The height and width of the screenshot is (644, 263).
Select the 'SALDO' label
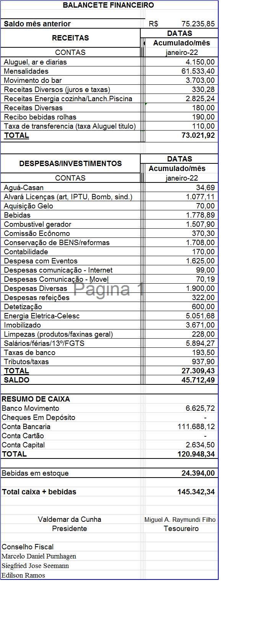(x=16, y=380)
